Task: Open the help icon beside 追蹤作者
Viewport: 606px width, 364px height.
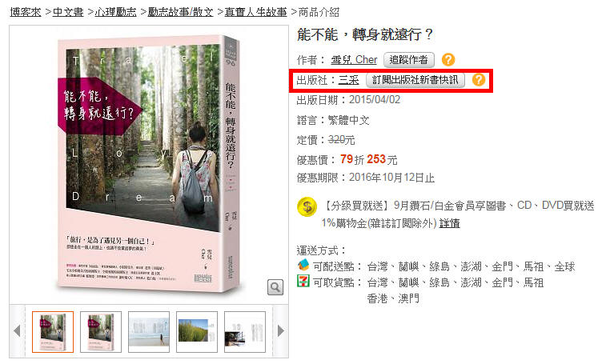Action: pos(448,59)
